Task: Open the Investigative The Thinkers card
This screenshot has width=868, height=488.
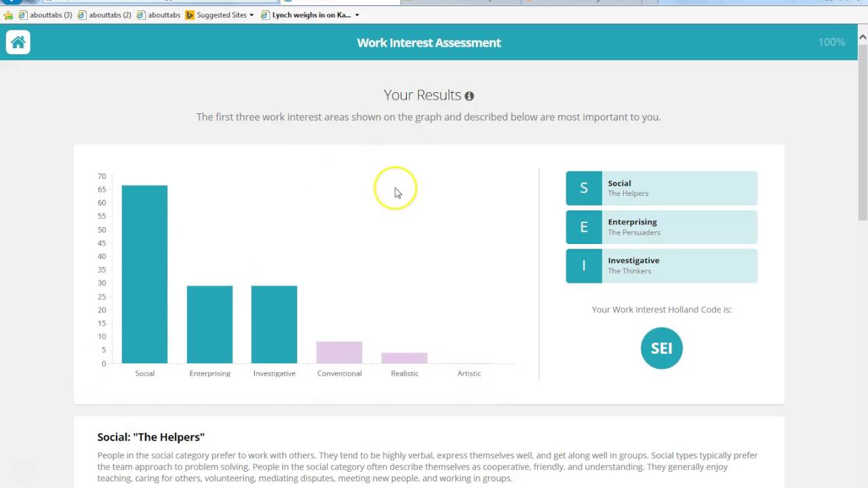Action: (x=662, y=266)
